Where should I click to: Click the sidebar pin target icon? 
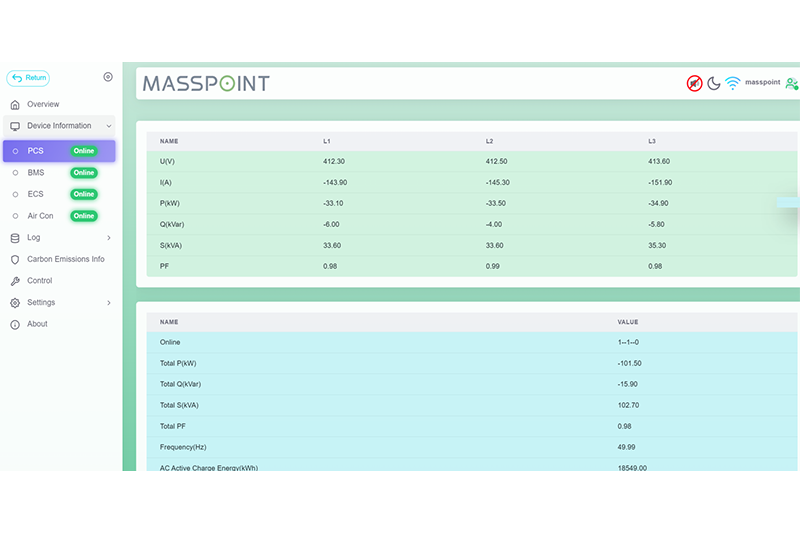[108, 77]
